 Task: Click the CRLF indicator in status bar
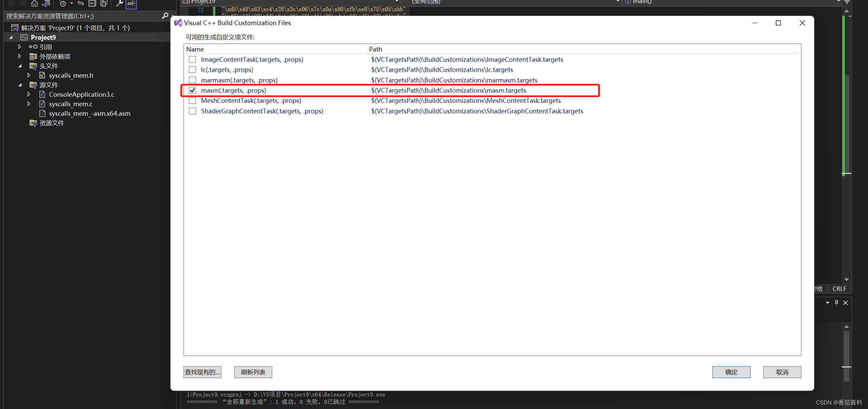[840, 289]
